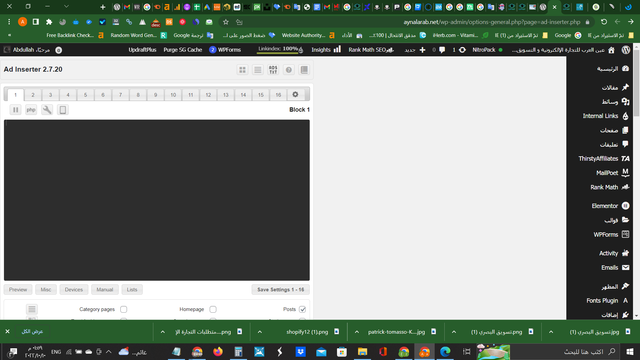
Task: Click the browser address bar
Action: pos(408,22)
